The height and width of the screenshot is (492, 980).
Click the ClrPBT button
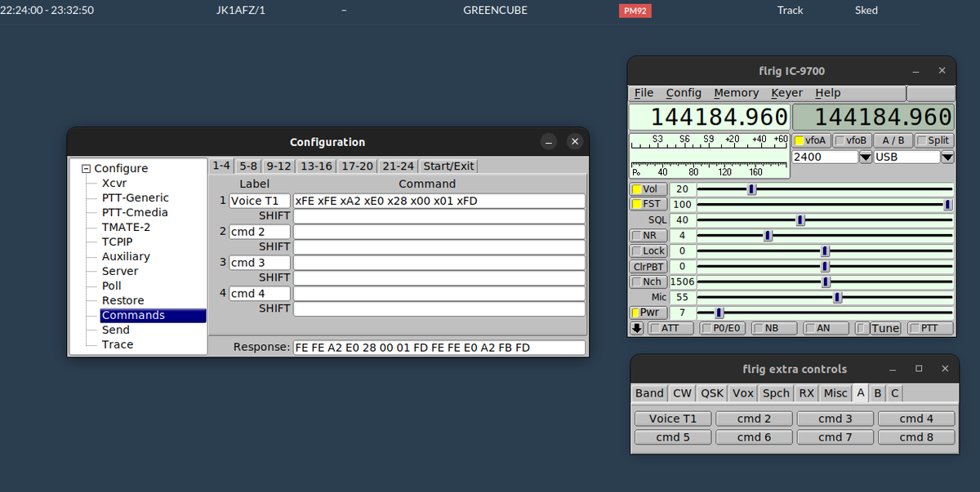point(648,267)
